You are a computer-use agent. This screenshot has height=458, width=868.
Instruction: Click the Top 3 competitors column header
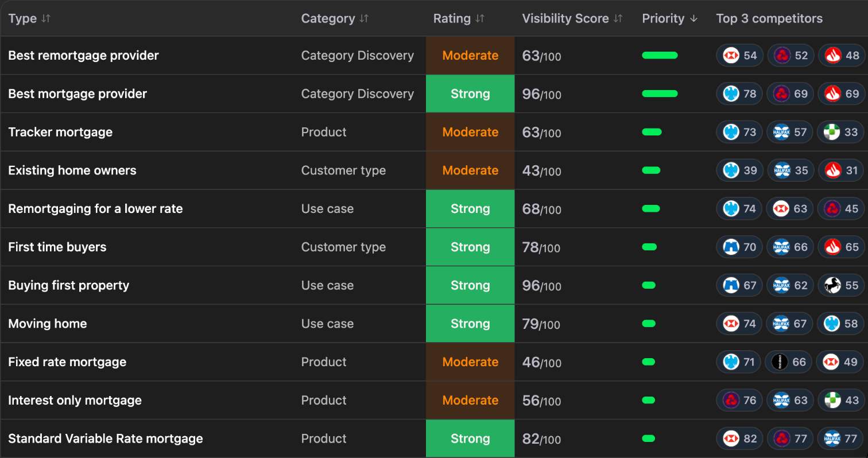pos(769,18)
